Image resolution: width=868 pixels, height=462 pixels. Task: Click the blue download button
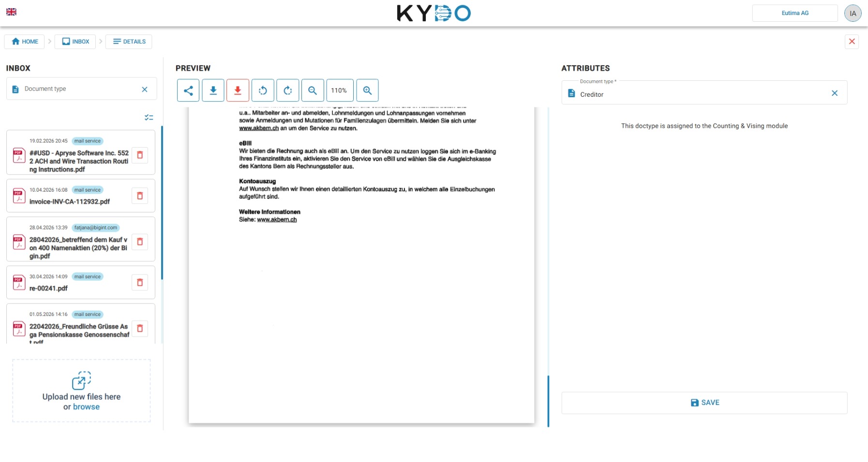213,90
